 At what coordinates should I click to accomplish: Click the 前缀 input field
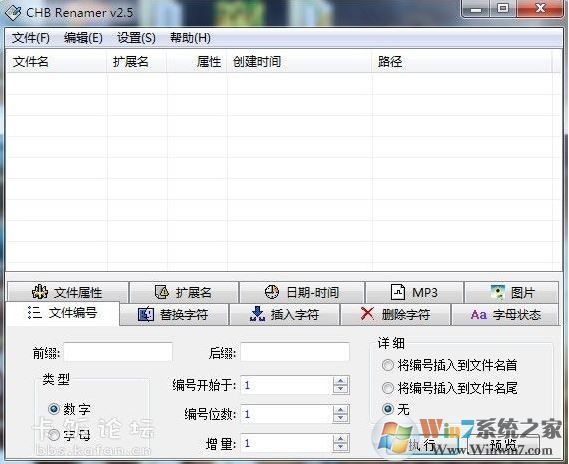[118, 352]
